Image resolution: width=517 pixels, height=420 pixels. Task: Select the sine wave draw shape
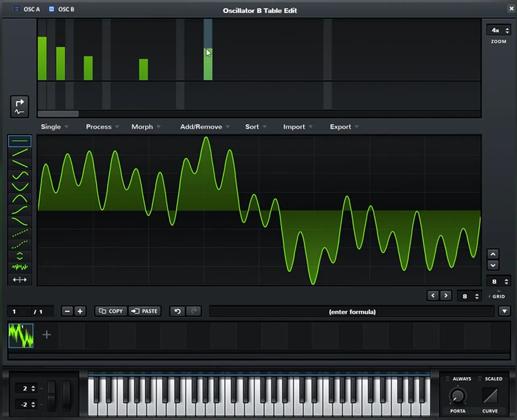(x=19, y=175)
